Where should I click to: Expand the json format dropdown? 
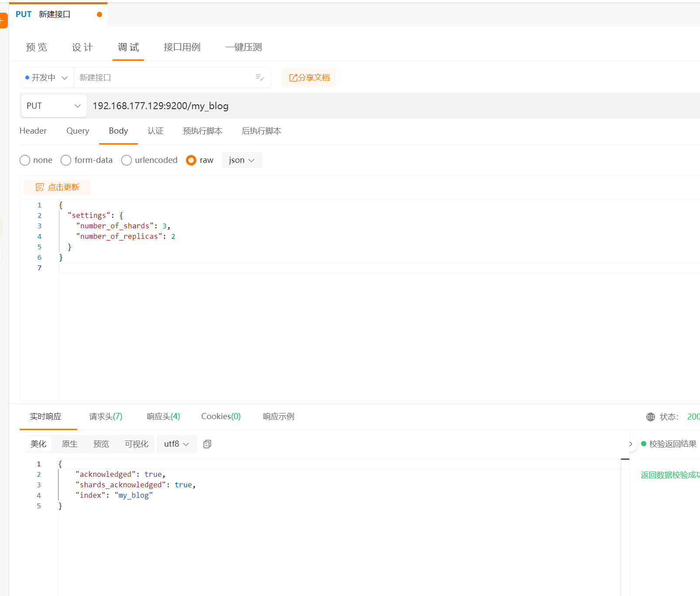(x=242, y=160)
